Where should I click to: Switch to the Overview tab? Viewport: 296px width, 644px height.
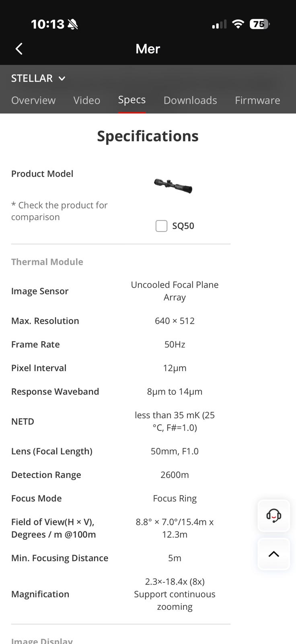click(x=33, y=100)
